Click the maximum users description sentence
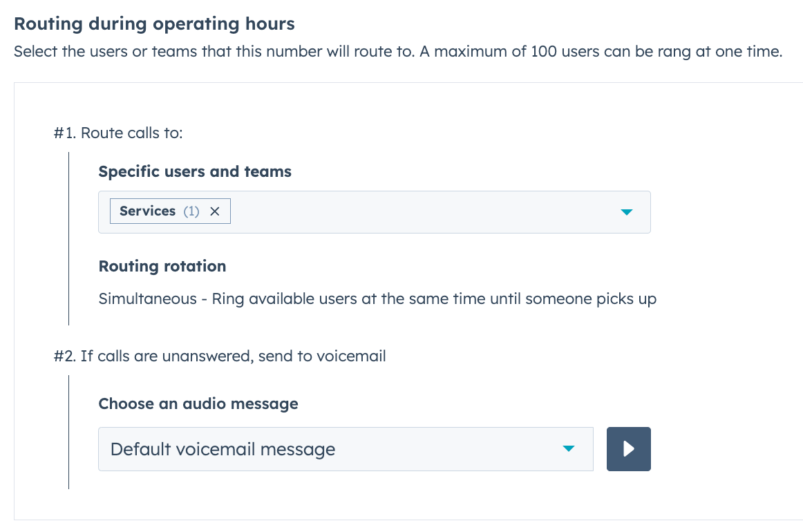The image size is (803, 532). [399, 51]
